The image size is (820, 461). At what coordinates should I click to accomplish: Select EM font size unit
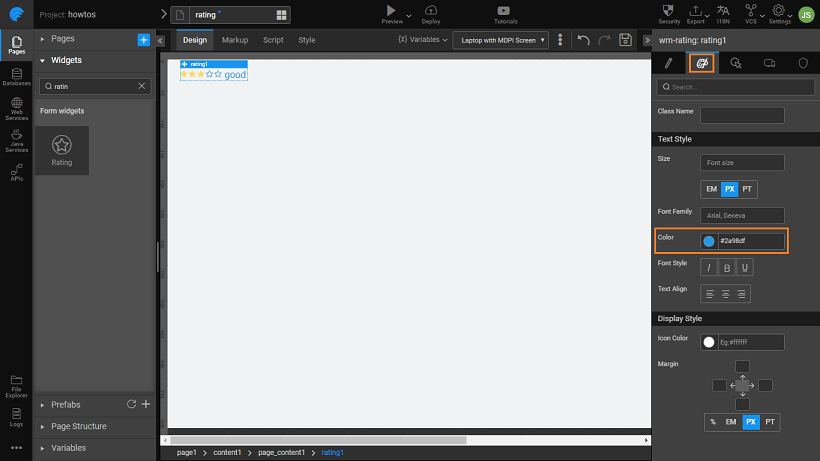(x=711, y=188)
